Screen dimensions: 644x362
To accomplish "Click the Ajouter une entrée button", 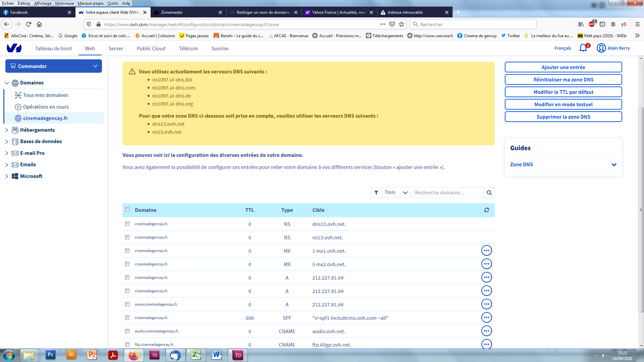I will pyautogui.click(x=563, y=67).
